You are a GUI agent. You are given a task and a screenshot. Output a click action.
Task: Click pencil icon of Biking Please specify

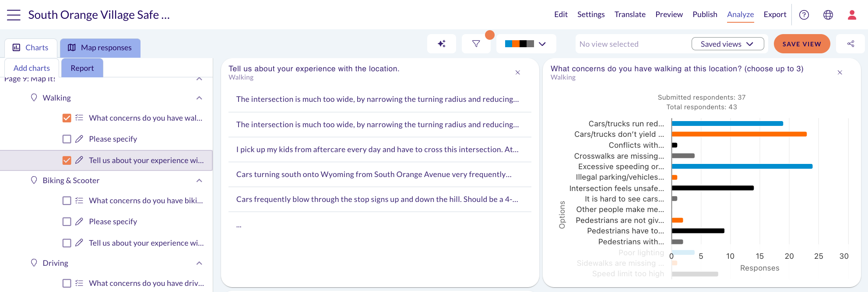pyautogui.click(x=79, y=222)
